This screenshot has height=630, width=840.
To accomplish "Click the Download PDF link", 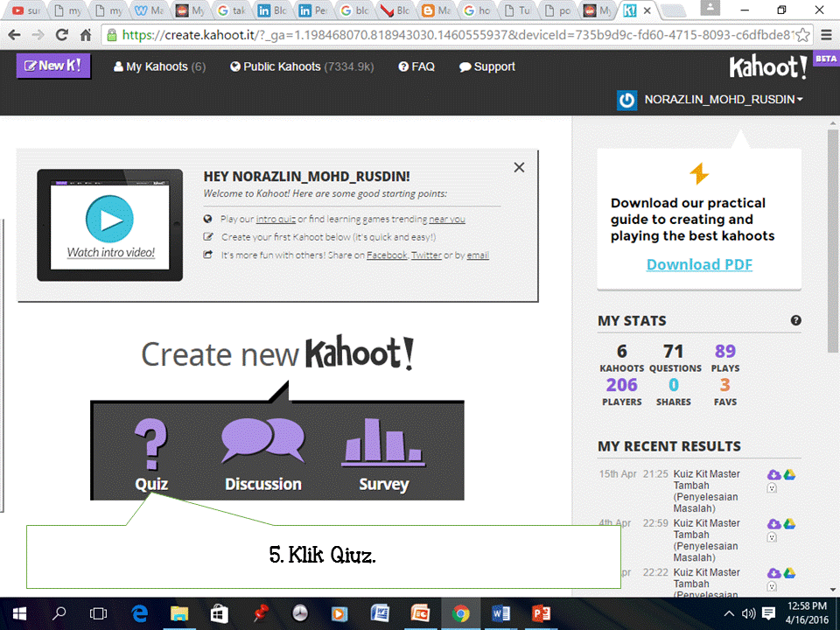I will [699, 264].
